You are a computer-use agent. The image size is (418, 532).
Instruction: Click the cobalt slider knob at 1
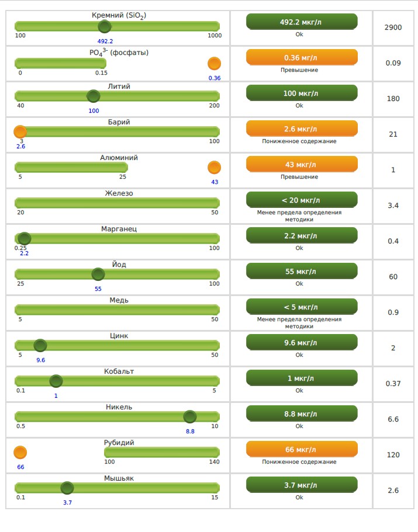[56, 381]
